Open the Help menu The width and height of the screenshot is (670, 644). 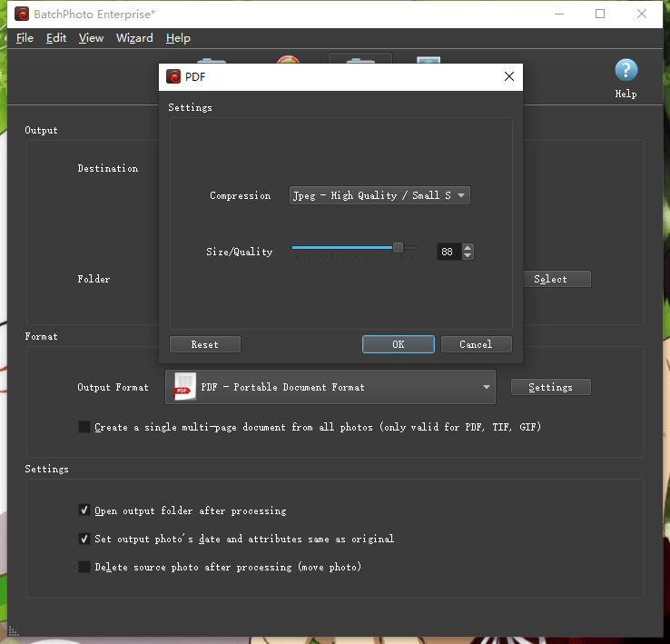tap(178, 38)
